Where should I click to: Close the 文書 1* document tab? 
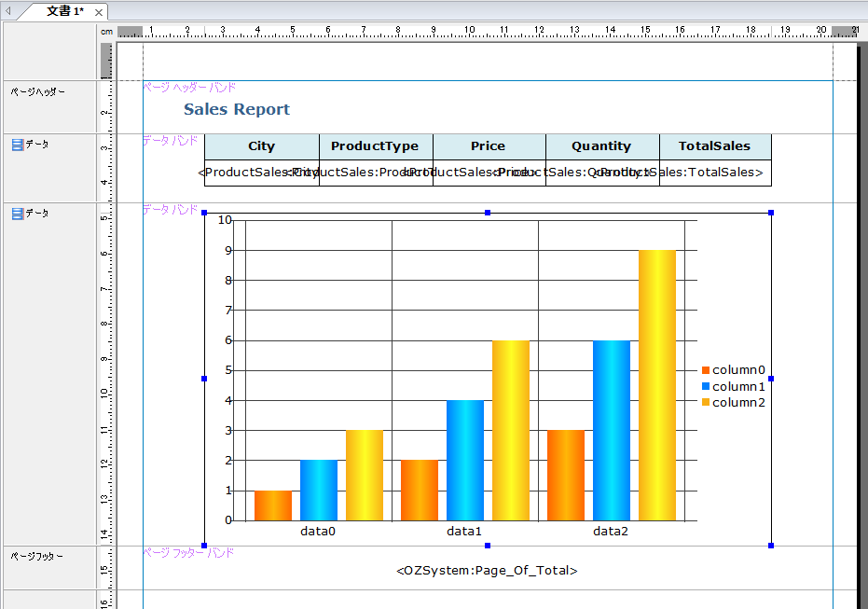click(99, 12)
